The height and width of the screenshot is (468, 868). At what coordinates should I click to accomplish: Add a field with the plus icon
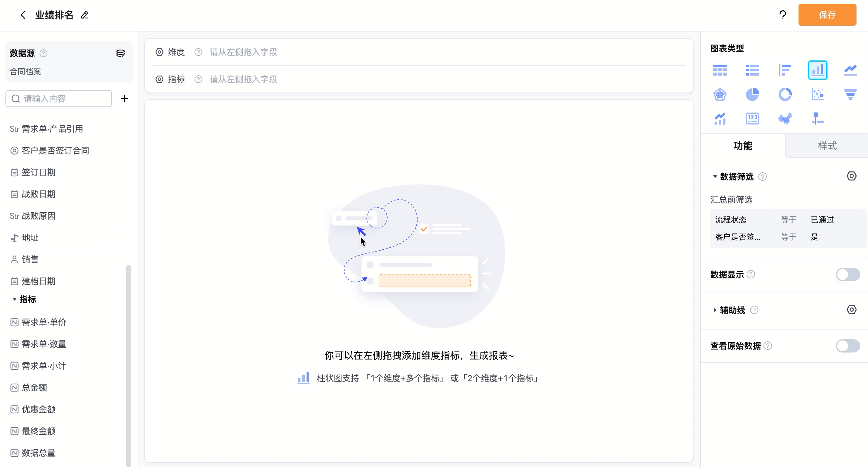(x=124, y=99)
